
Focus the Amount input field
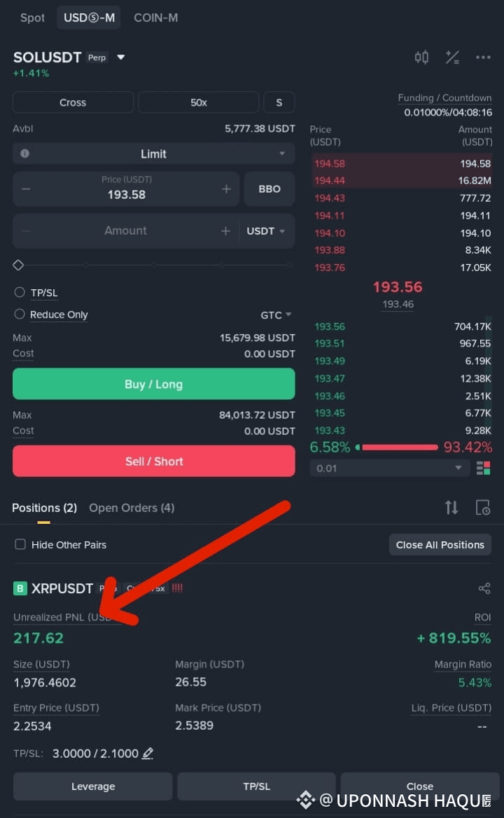(125, 230)
